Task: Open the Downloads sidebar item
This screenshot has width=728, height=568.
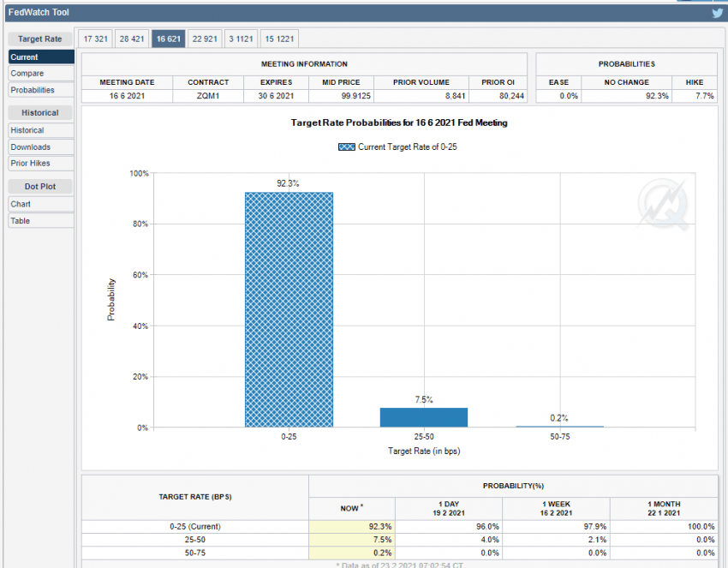Action: (41, 147)
